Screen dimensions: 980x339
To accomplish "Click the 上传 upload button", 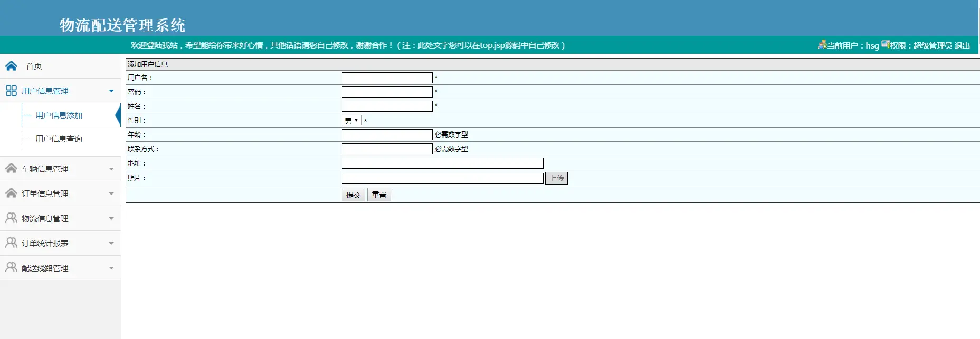I will (x=556, y=178).
